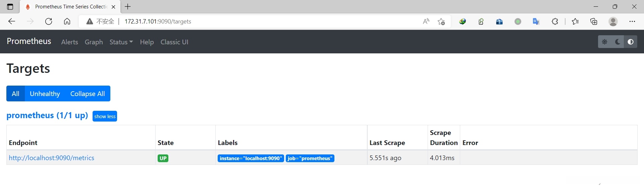The height and width of the screenshot is (188, 644).
Task: Collapse prometheus group with show less
Action: coord(105,116)
